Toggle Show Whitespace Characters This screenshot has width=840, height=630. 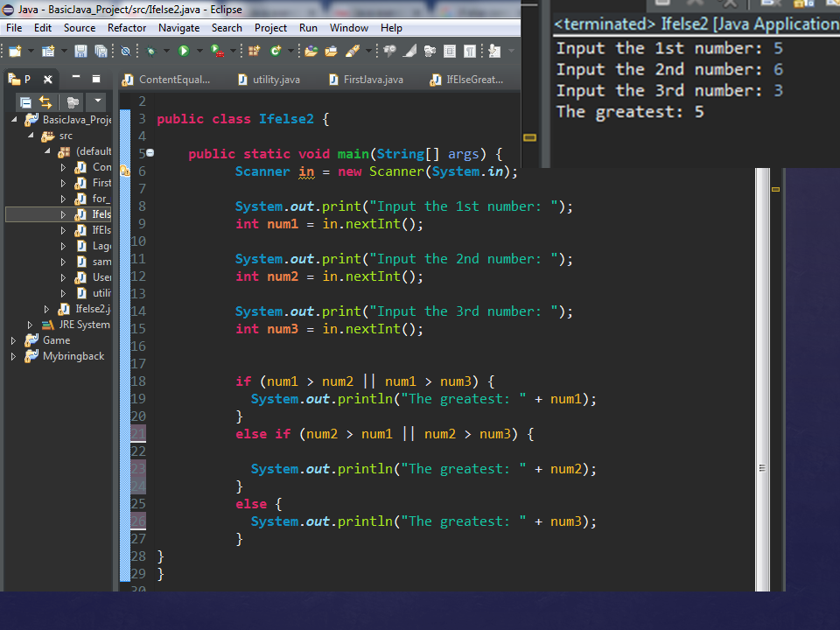469,51
